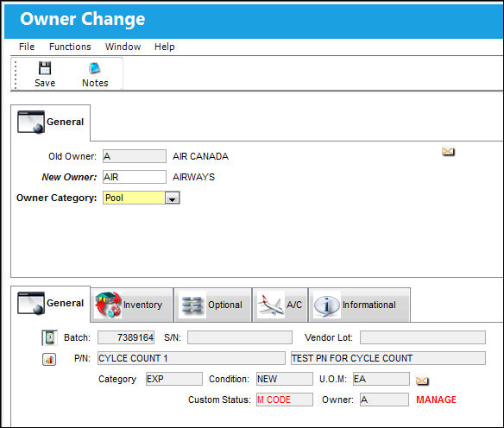Select the lower General tab label
Image resolution: width=504 pixels, height=428 pixels.
tap(65, 303)
